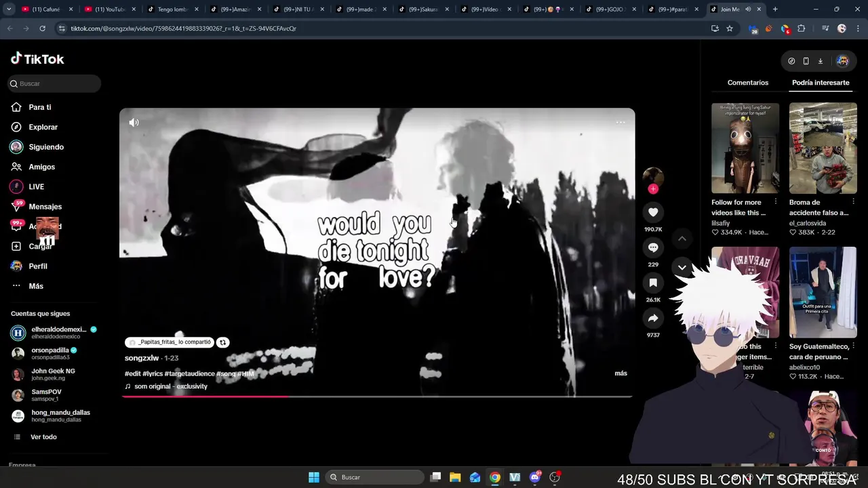The image size is (868, 488).
Task: Click the #targetaudience hashtag
Action: coord(189,373)
